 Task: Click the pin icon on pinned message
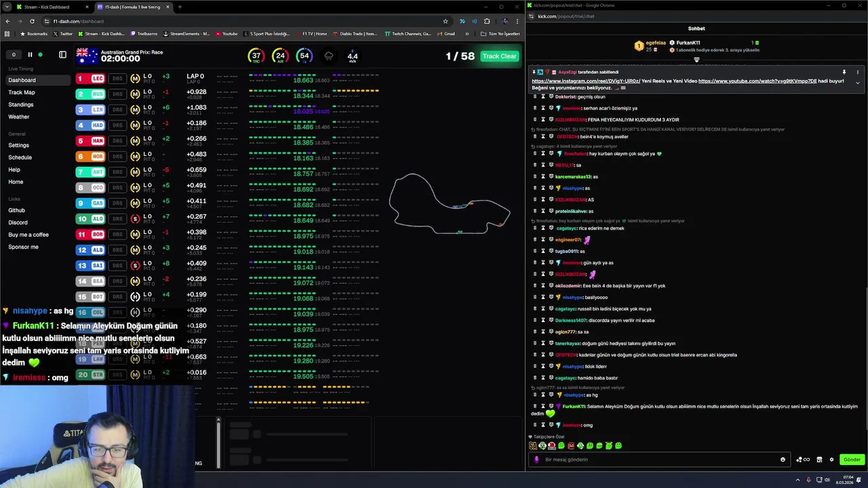844,72
